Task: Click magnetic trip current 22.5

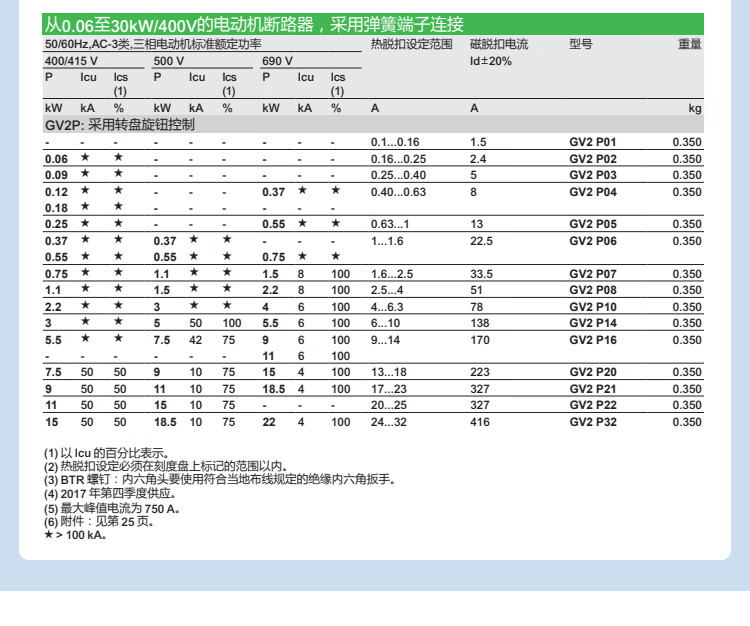Action: [481, 241]
